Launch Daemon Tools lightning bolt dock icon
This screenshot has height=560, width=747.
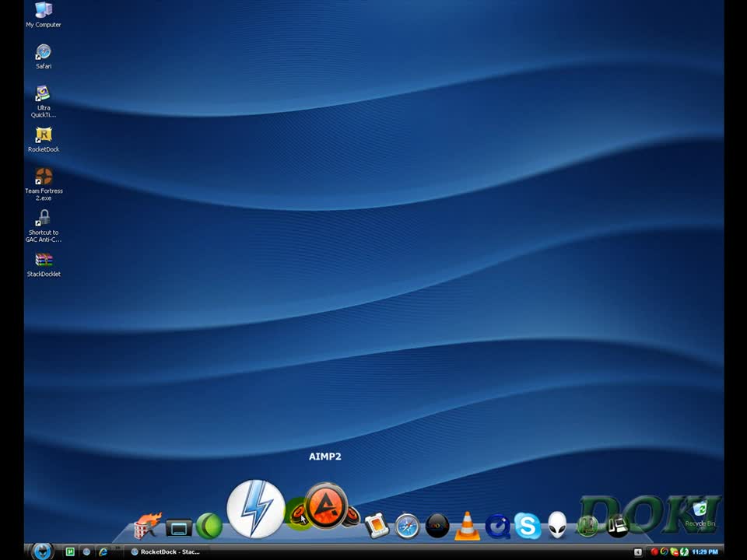coord(256,509)
